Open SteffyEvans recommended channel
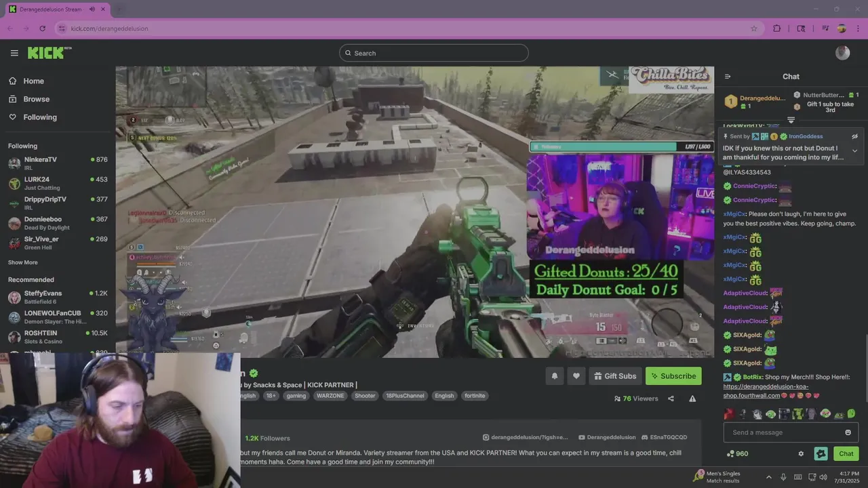Screen dimensions: 868x488 pos(58,297)
